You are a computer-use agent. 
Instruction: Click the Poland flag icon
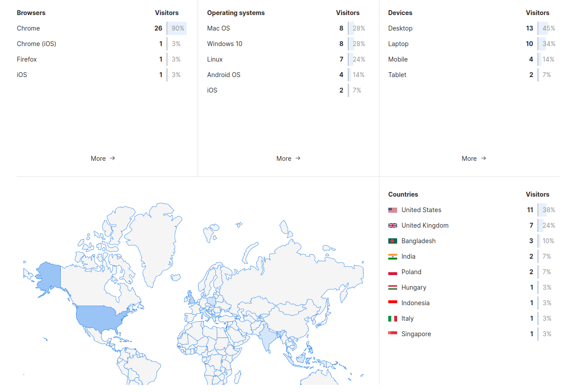(393, 272)
